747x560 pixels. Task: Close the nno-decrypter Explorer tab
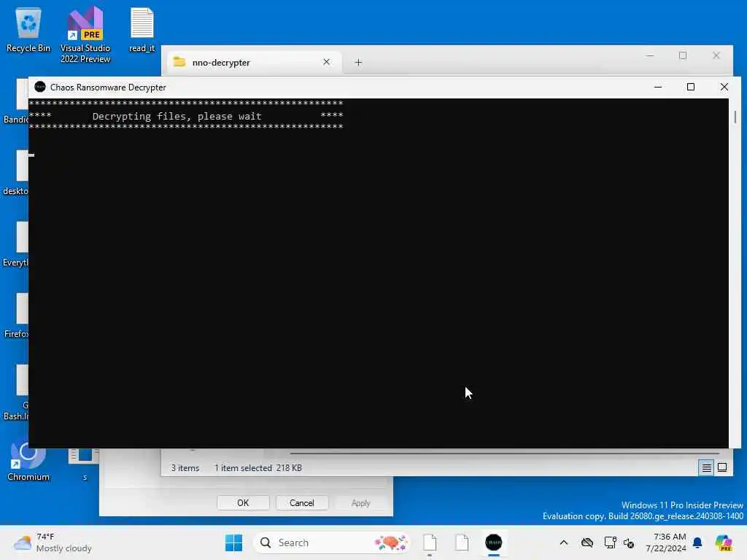[x=326, y=62]
